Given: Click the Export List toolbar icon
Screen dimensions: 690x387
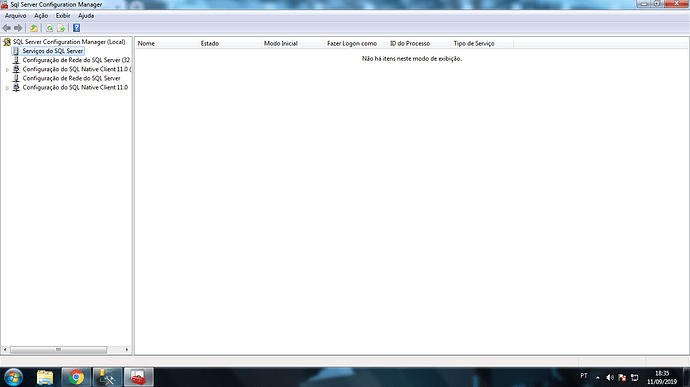Looking at the screenshot, I should [61, 28].
